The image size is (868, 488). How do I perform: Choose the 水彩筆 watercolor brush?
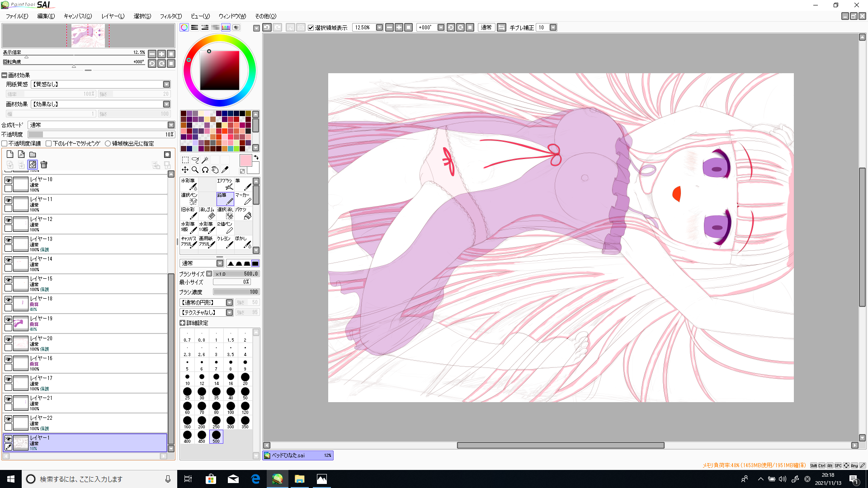coord(189,184)
